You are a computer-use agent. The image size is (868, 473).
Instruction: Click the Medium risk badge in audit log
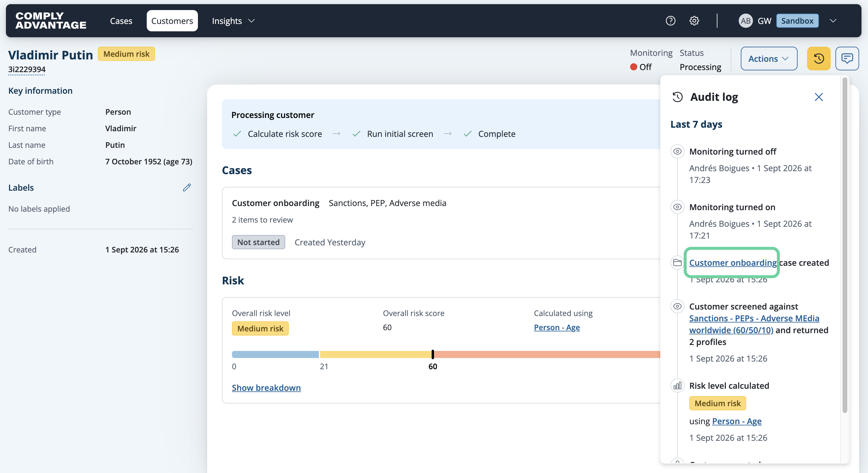click(x=717, y=403)
